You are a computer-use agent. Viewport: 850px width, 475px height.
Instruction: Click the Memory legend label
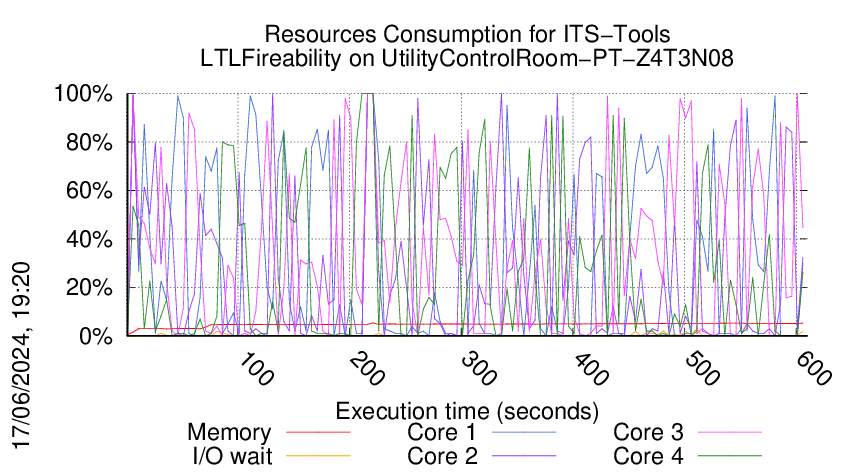pos(229,433)
